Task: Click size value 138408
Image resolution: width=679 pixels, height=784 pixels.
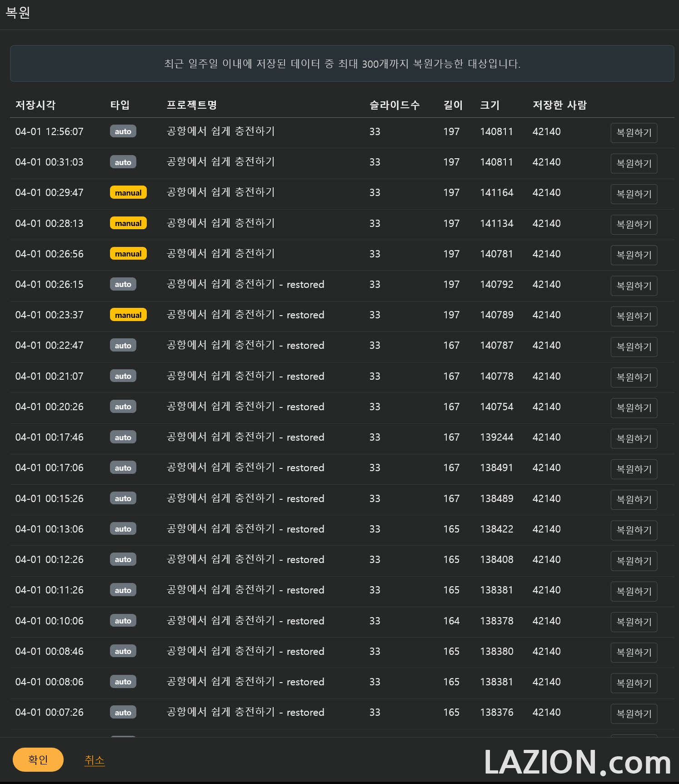Action: click(x=497, y=559)
